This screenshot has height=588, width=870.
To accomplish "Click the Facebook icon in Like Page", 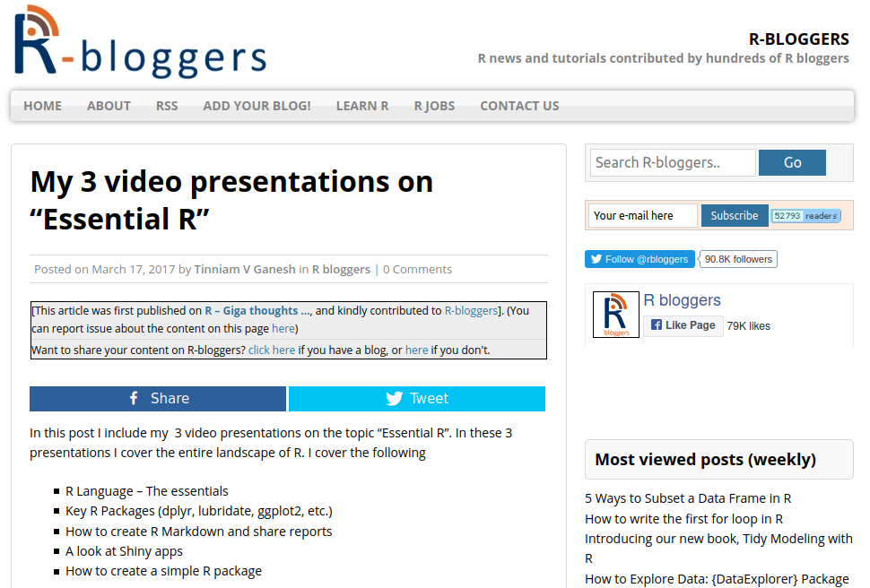I will tap(656, 324).
